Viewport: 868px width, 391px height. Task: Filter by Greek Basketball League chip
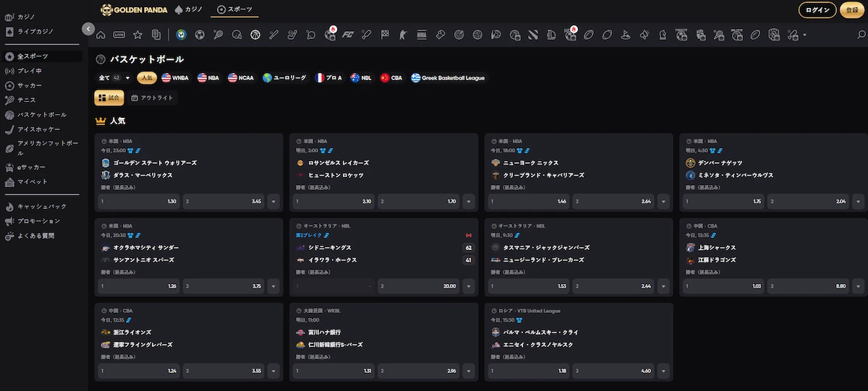[448, 77]
